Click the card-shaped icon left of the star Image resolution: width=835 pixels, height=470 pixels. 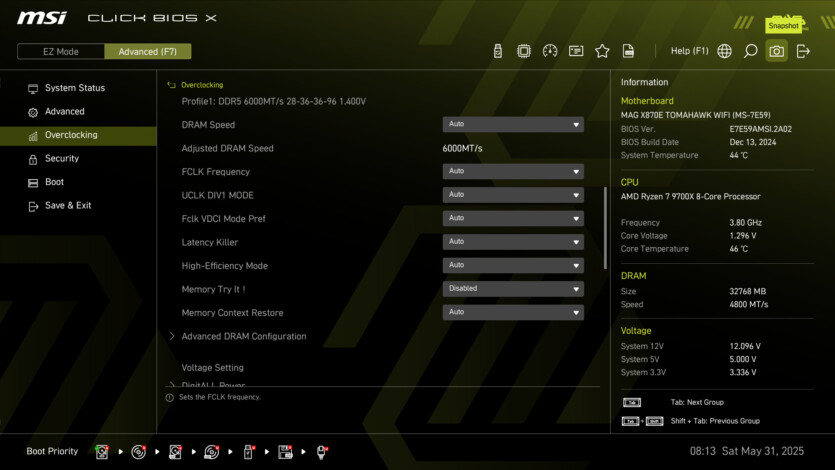[576, 51]
